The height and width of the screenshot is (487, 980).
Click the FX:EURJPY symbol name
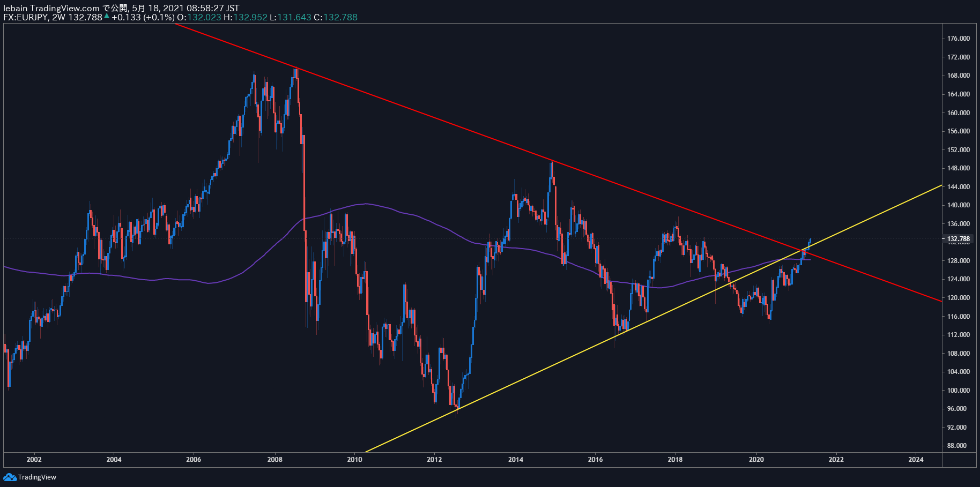[26, 17]
